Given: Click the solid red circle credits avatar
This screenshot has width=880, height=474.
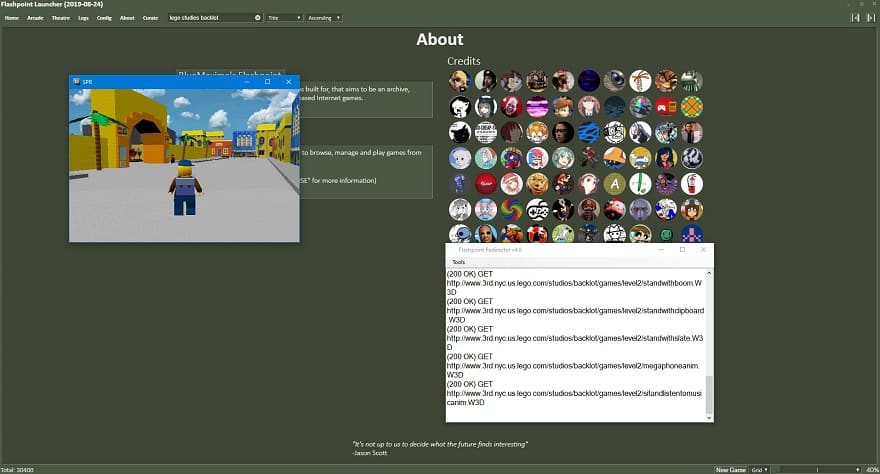Looking at the screenshot, I should (485, 184).
